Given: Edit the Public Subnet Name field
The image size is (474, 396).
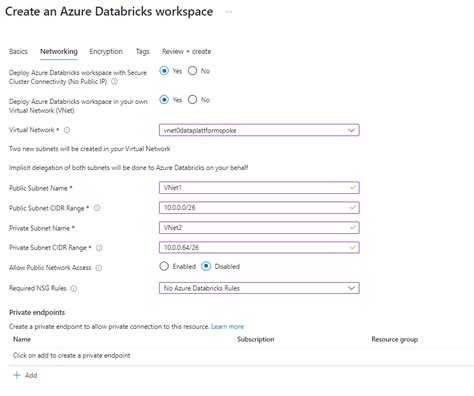Looking at the screenshot, I should point(259,188).
